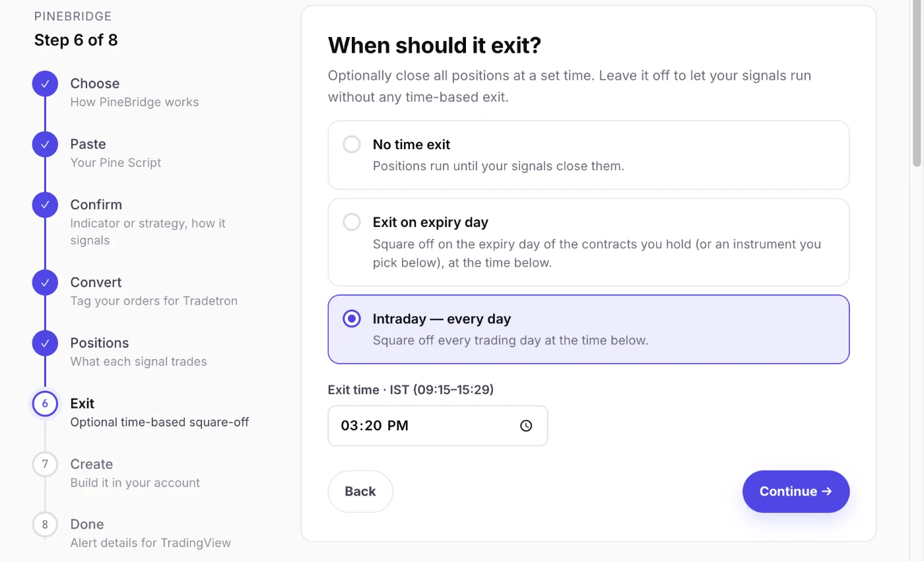Image resolution: width=924 pixels, height=561 pixels.
Task: Click the page vertical scrollbar
Action: pos(917,84)
